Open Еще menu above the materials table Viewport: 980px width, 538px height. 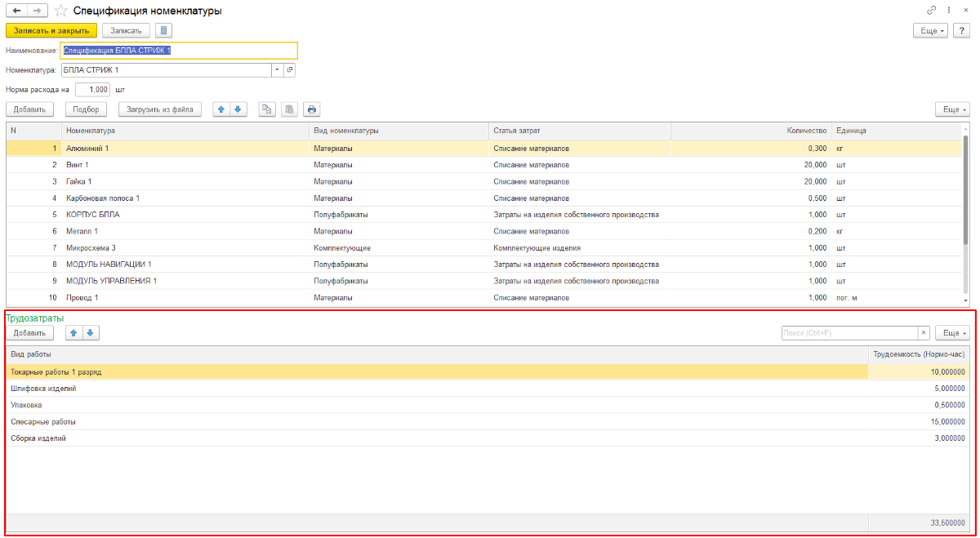(951, 109)
